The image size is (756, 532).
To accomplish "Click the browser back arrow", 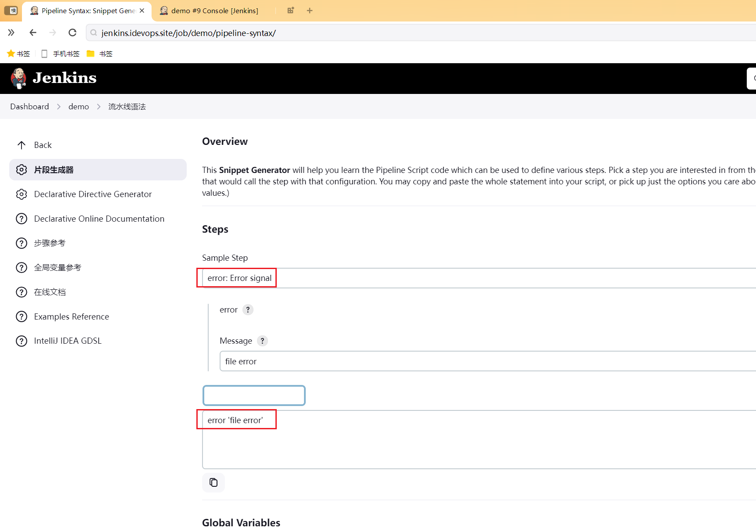I will point(33,32).
